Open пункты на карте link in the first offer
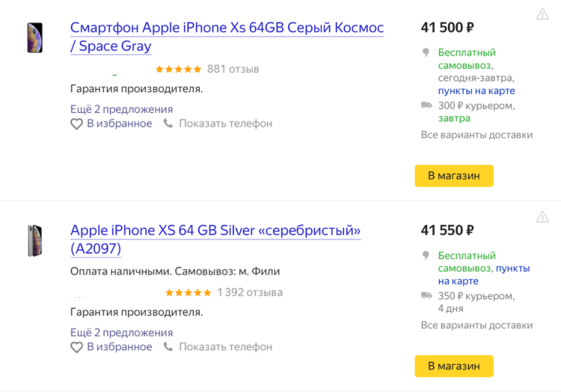Screen dimensions: 561x392 (476, 91)
